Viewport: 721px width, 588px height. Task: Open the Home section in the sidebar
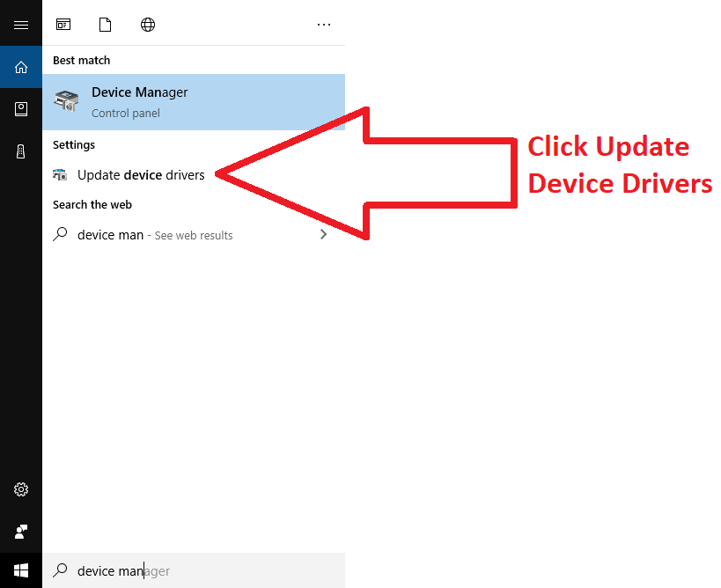pyautogui.click(x=21, y=67)
